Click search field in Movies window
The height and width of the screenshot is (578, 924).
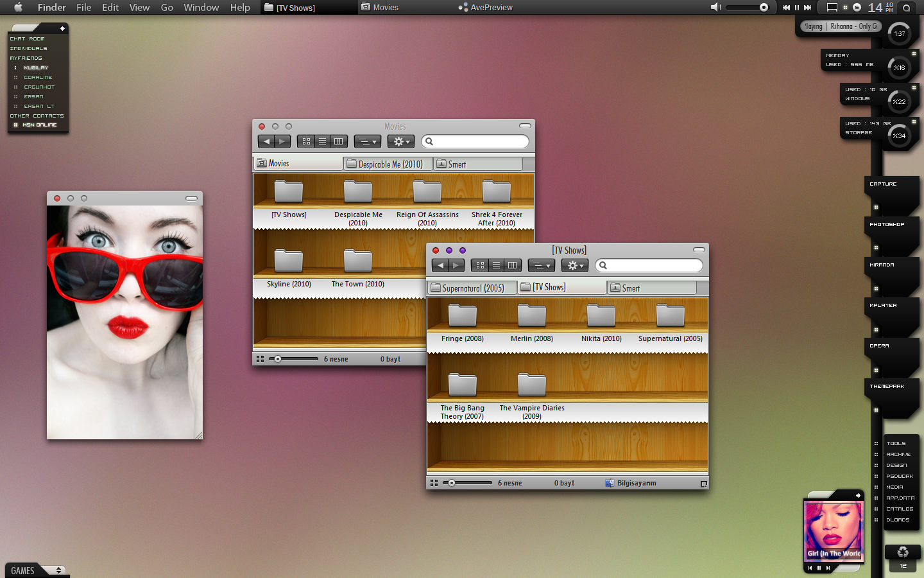(475, 141)
